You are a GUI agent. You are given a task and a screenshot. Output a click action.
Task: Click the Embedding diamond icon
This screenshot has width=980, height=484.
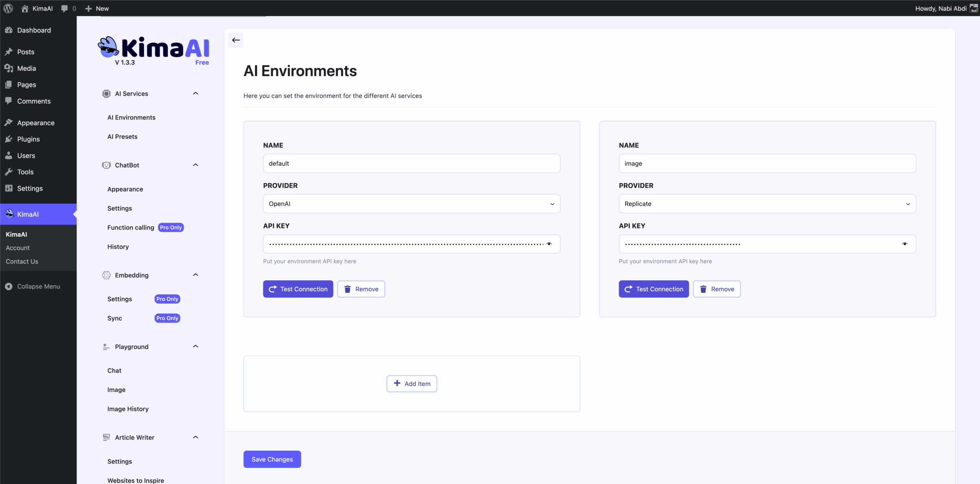click(x=106, y=275)
